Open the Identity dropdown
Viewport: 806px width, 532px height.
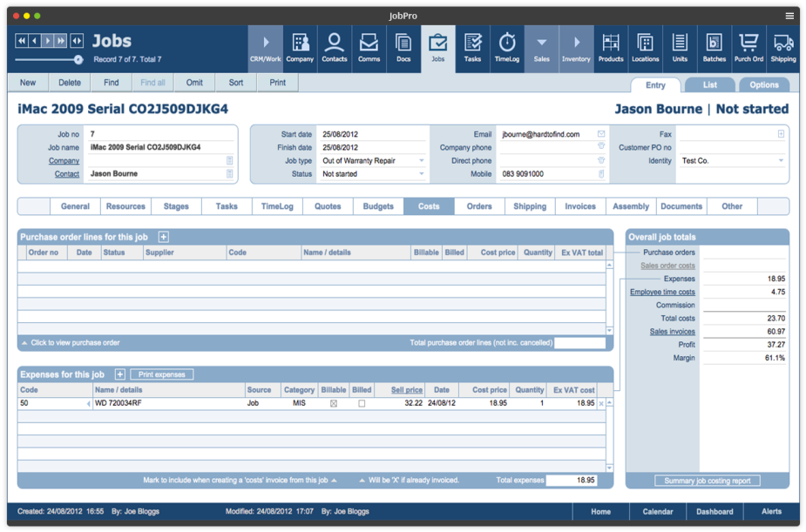click(x=781, y=161)
